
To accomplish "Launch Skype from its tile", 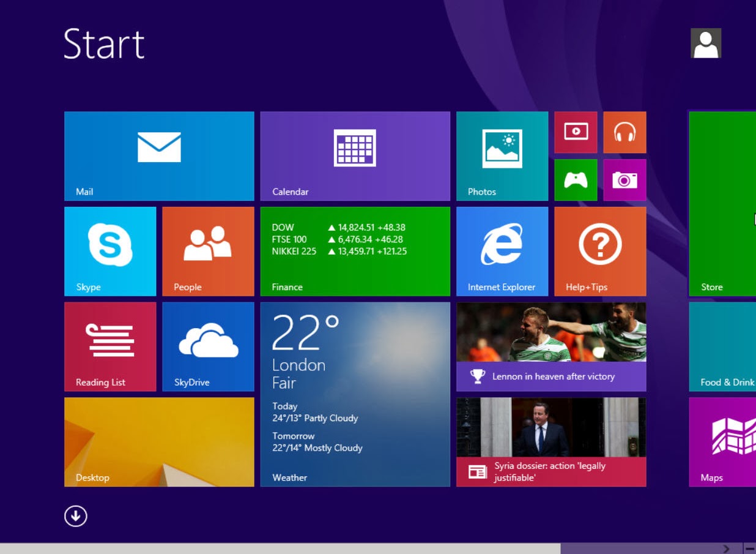I will (110, 252).
